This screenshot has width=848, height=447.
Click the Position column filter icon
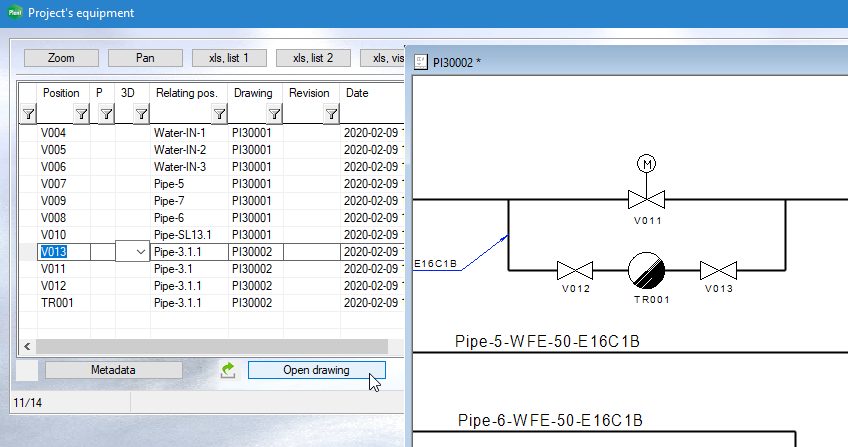pyautogui.click(x=81, y=115)
